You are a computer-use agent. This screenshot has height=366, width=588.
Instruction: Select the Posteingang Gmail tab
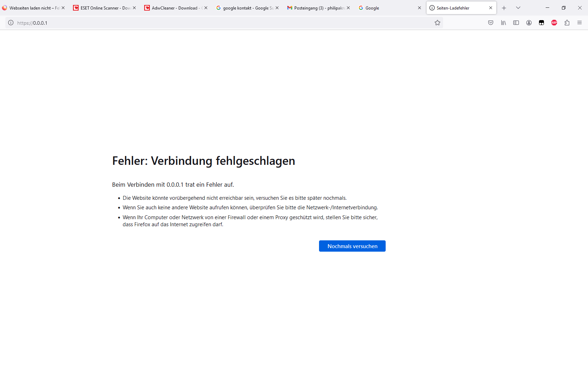(316, 8)
